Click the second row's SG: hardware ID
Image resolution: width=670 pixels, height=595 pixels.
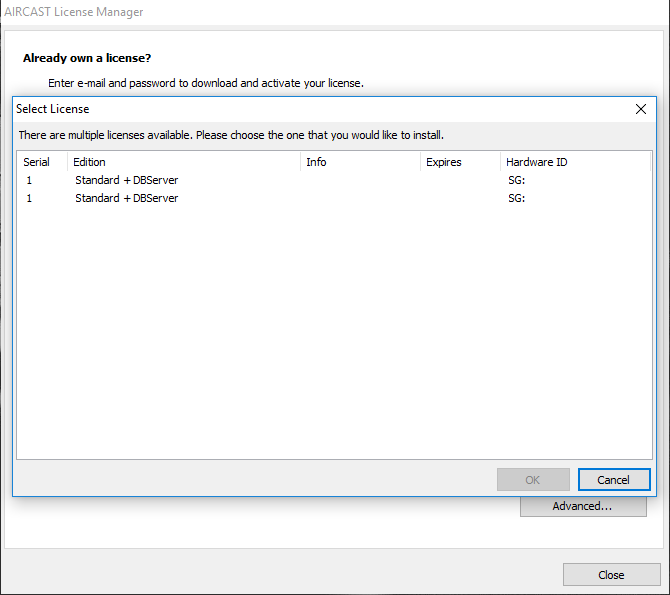[517, 198]
